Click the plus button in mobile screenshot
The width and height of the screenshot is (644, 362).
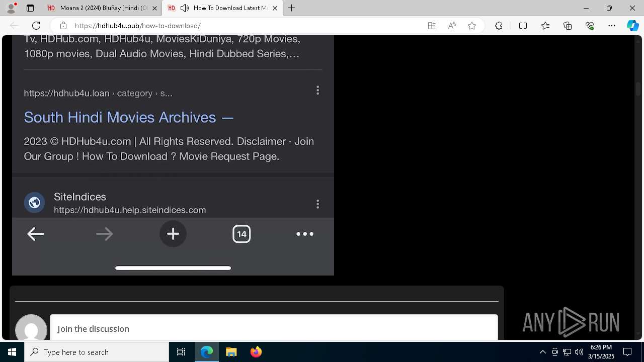(173, 234)
